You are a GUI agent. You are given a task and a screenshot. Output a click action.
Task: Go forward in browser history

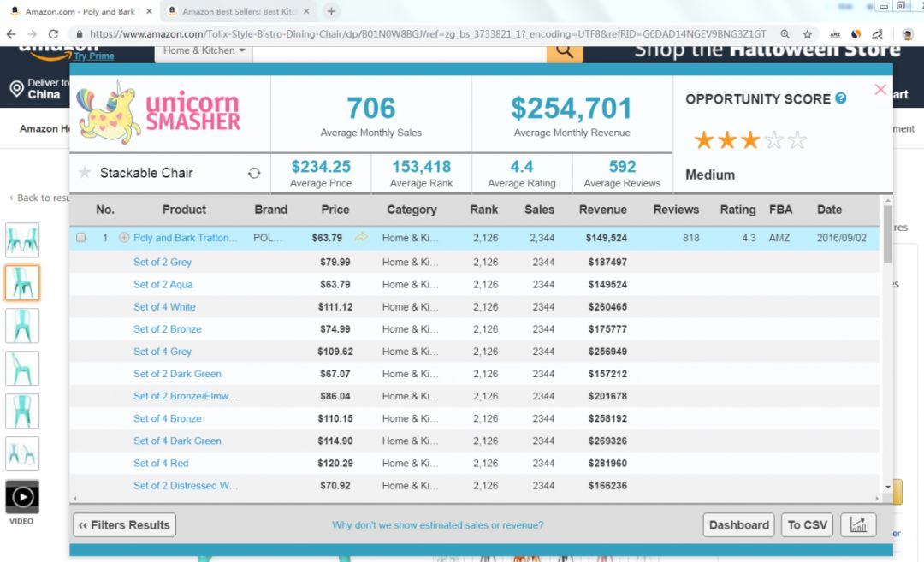click(32, 34)
